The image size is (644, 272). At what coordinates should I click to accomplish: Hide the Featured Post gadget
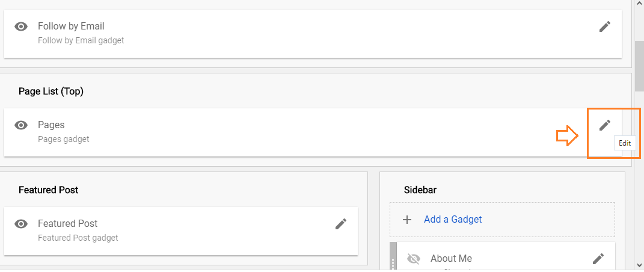pos(21,224)
